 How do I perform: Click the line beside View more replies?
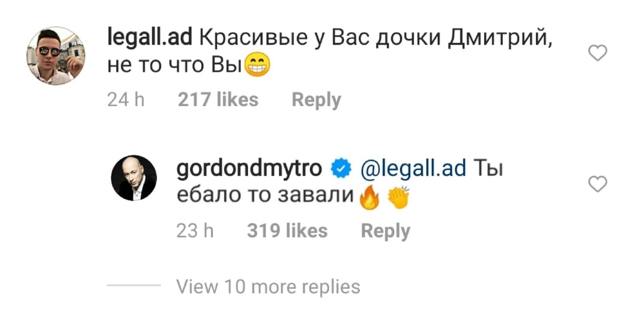coord(134,287)
